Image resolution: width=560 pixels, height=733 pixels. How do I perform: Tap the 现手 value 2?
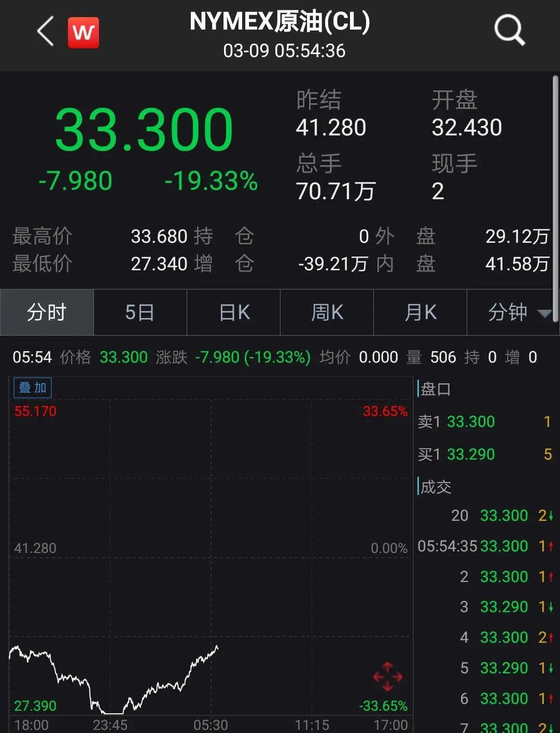tap(438, 191)
